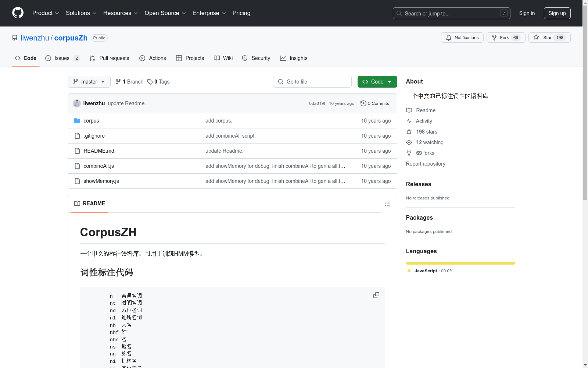Open the corpusZh repository link
The width and height of the screenshot is (588, 368).
[x=71, y=38]
